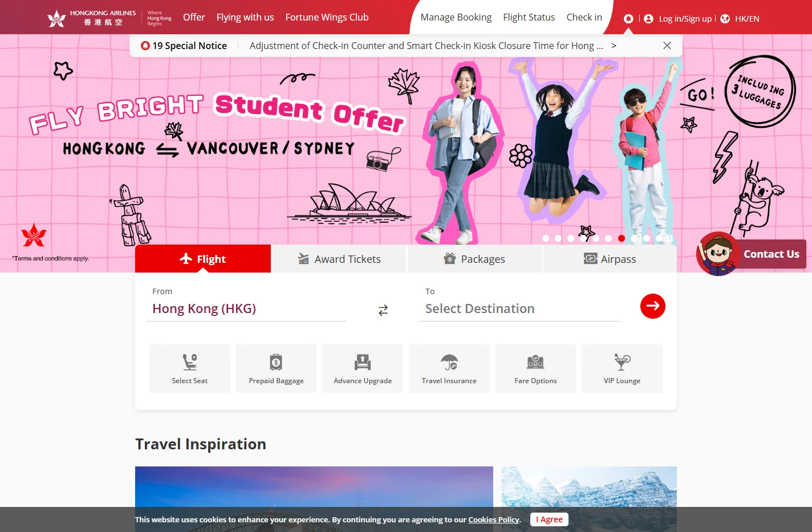Viewport: 812px width, 532px height.
Task: Click the Travel Insurance label
Action: tap(449, 381)
